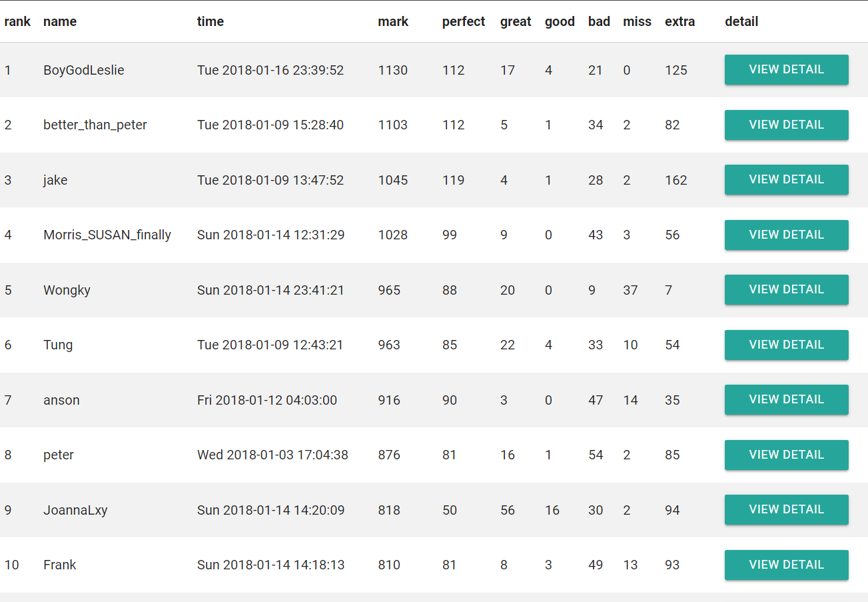Select the 'perfect' column header
This screenshot has height=602, width=868.
coord(464,21)
